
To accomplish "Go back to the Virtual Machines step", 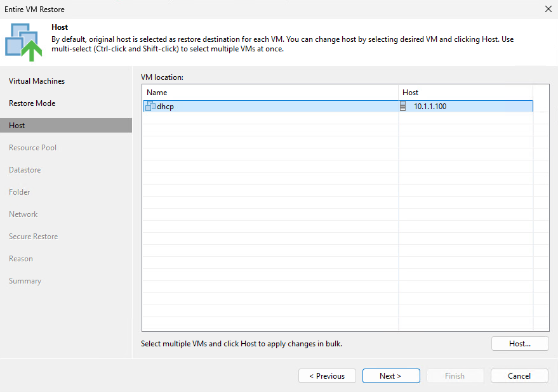I will click(x=36, y=81).
